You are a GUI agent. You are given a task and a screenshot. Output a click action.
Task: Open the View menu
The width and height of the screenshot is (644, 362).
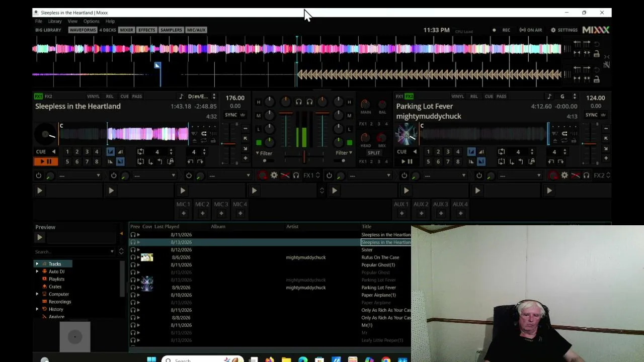[72, 21]
